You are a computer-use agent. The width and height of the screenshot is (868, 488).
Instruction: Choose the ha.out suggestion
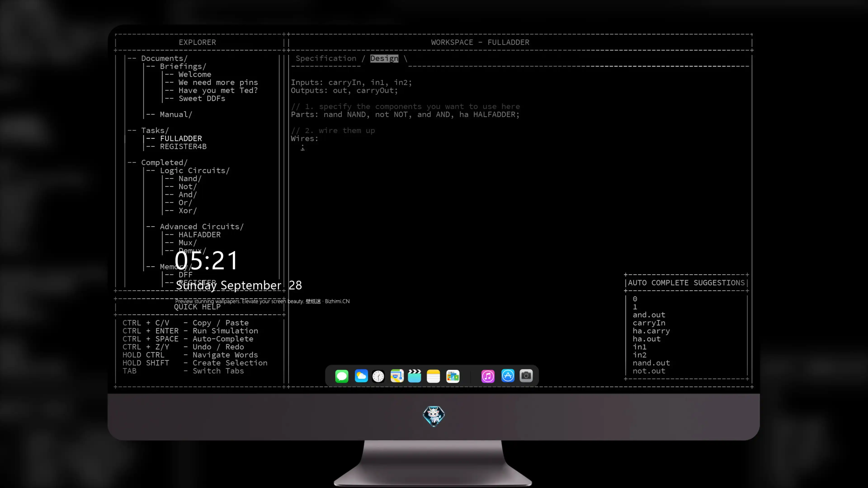click(x=647, y=339)
